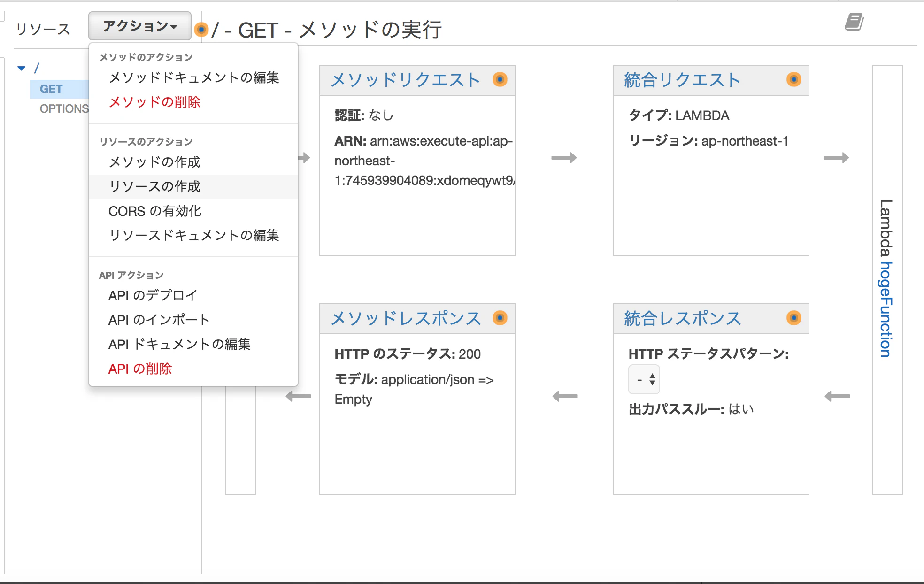Click the 認証: なし text

[x=364, y=115]
